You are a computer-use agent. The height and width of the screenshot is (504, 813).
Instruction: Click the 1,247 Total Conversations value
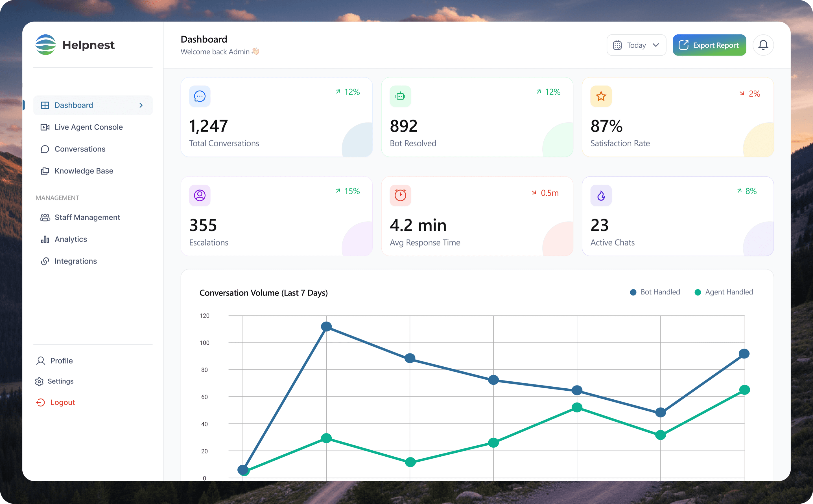coord(209,126)
